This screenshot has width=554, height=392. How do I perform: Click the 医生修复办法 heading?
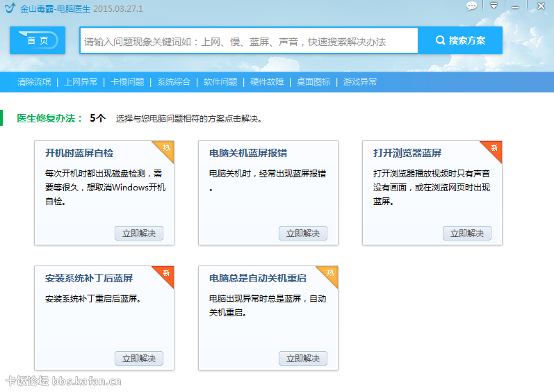click(x=49, y=118)
